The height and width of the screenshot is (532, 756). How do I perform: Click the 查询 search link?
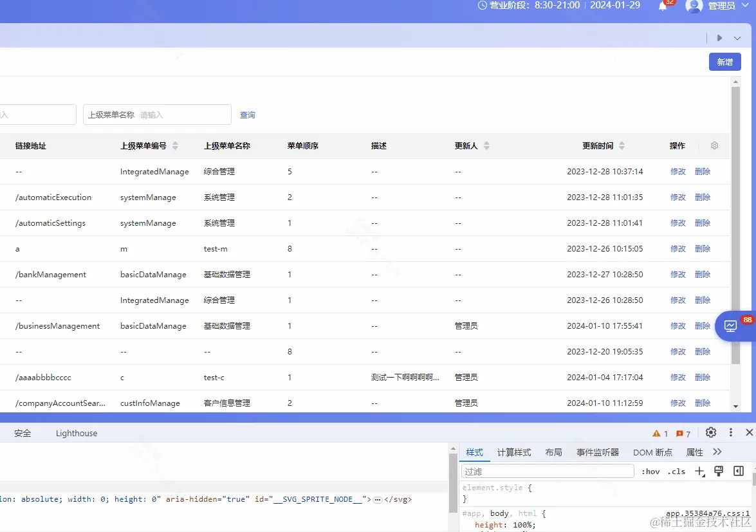tap(247, 115)
